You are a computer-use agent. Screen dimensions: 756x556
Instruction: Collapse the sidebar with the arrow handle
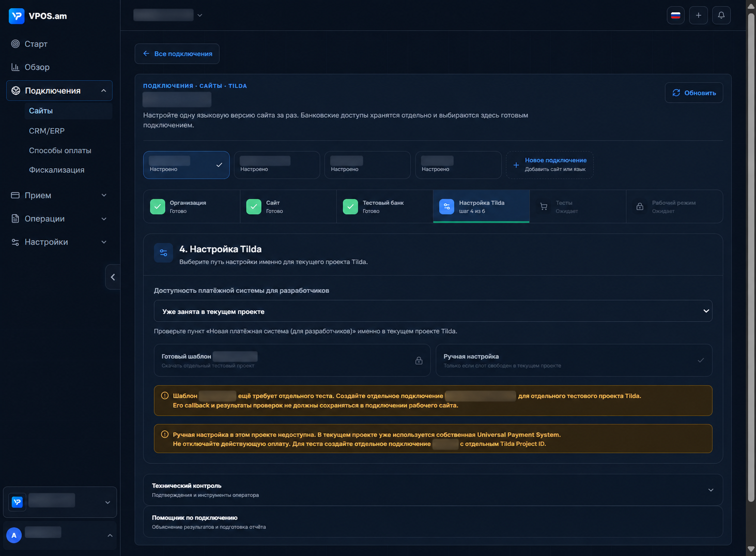pyautogui.click(x=113, y=277)
